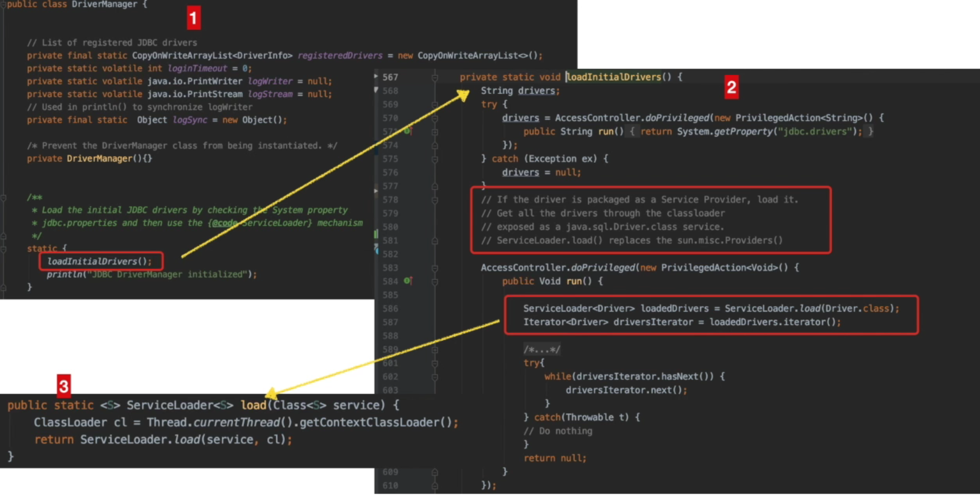This screenshot has width=980, height=497.
Task: Collapse the PrivilegedAction fold at line 583
Action: pyautogui.click(x=434, y=268)
